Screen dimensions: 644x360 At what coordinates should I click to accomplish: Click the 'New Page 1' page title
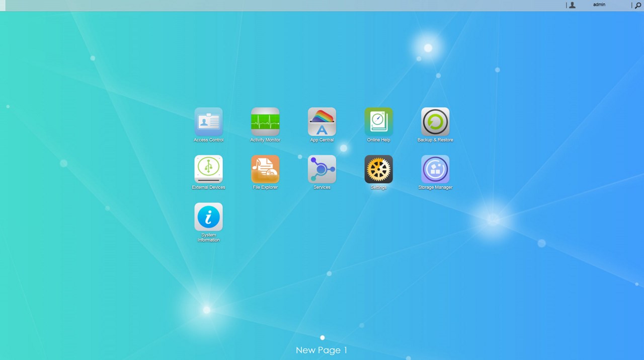click(321, 350)
